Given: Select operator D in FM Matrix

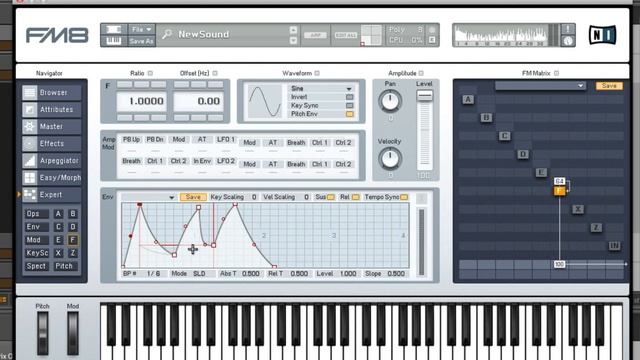Looking at the screenshot, I should coord(523,154).
